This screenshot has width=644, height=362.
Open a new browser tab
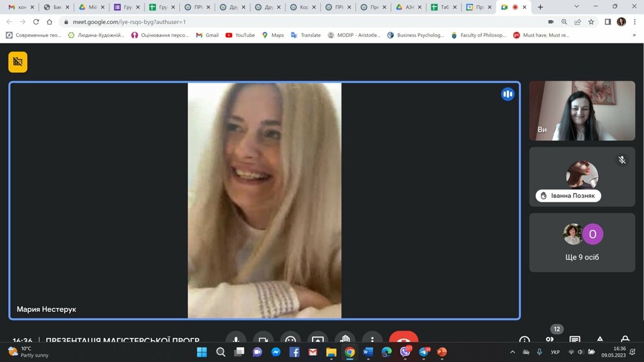pos(540,7)
